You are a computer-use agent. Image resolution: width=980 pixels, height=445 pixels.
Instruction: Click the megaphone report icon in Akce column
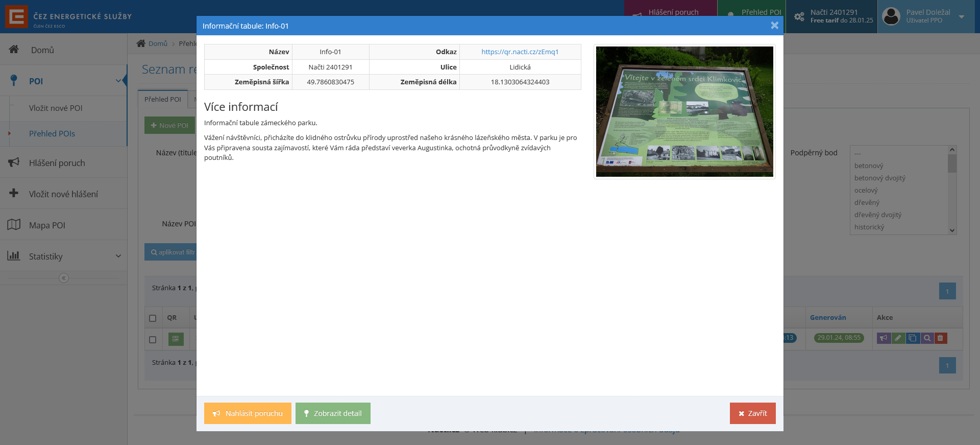pyautogui.click(x=884, y=338)
